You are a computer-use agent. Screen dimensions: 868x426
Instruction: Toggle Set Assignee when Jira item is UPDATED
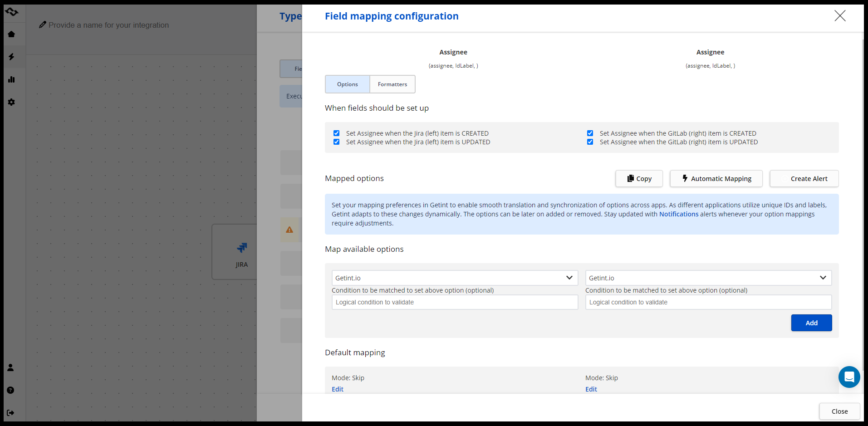click(336, 142)
